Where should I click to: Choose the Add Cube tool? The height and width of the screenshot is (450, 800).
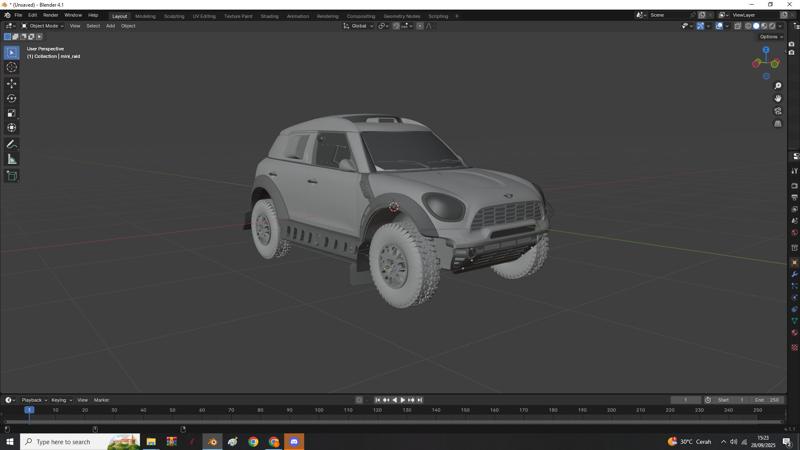(x=11, y=176)
